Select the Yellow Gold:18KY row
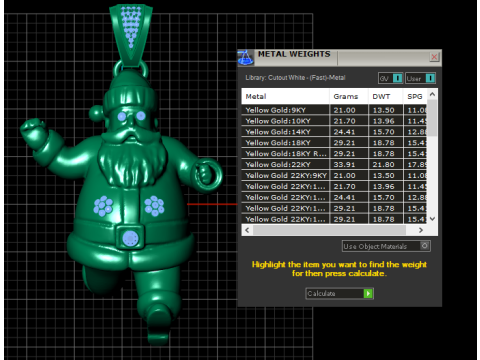The width and height of the screenshot is (480, 360). pos(334,143)
